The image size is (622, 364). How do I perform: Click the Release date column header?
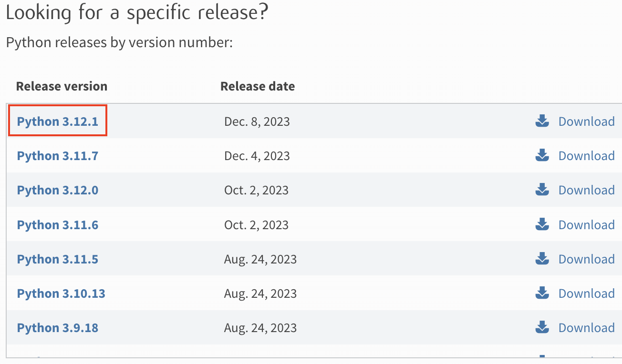258,86
